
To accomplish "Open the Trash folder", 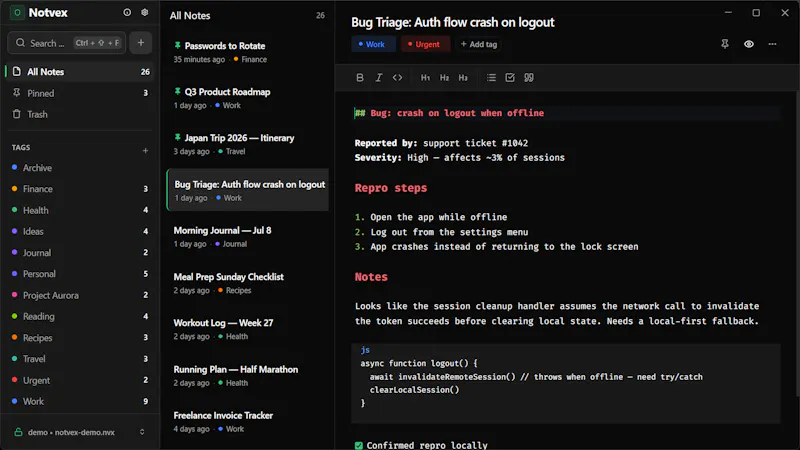I will point(80,114).
